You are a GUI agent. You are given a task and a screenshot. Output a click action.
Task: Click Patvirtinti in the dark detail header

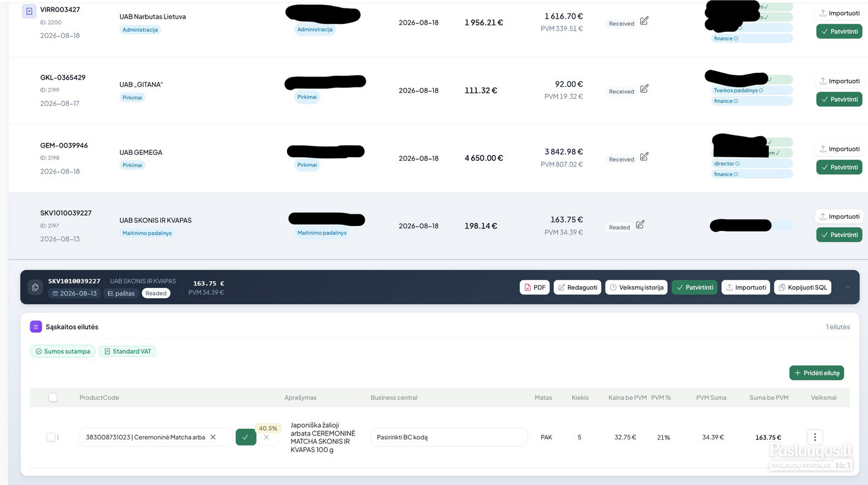(694, 287)
